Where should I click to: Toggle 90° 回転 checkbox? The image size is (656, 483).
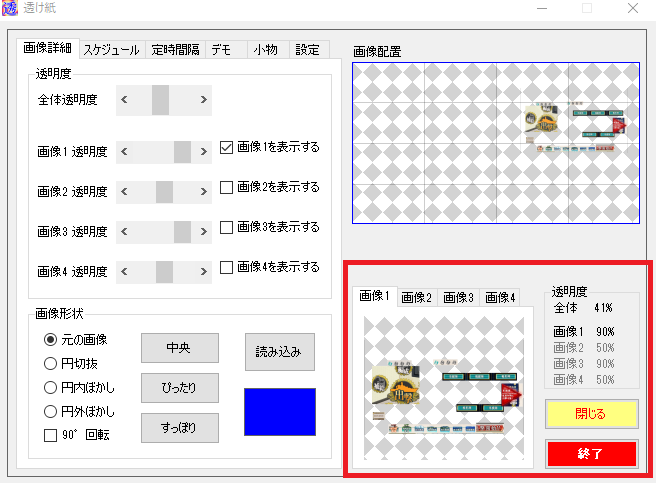tap(50, 435)
